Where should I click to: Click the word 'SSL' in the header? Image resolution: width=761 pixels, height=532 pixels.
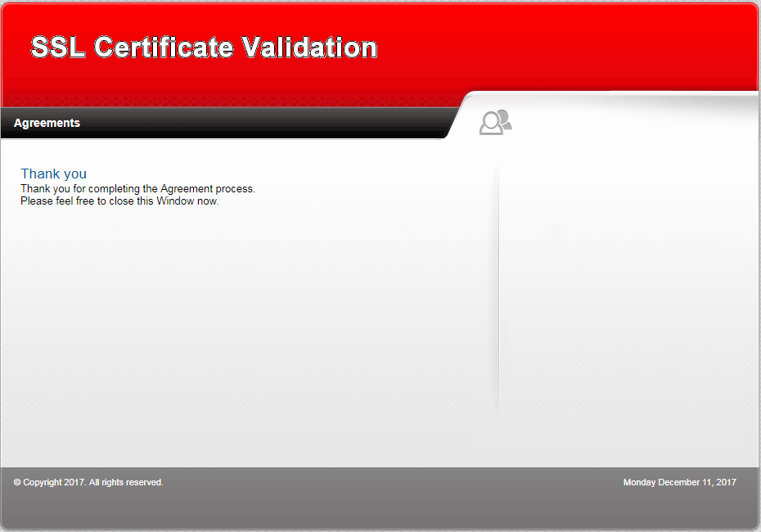point(58,47)
